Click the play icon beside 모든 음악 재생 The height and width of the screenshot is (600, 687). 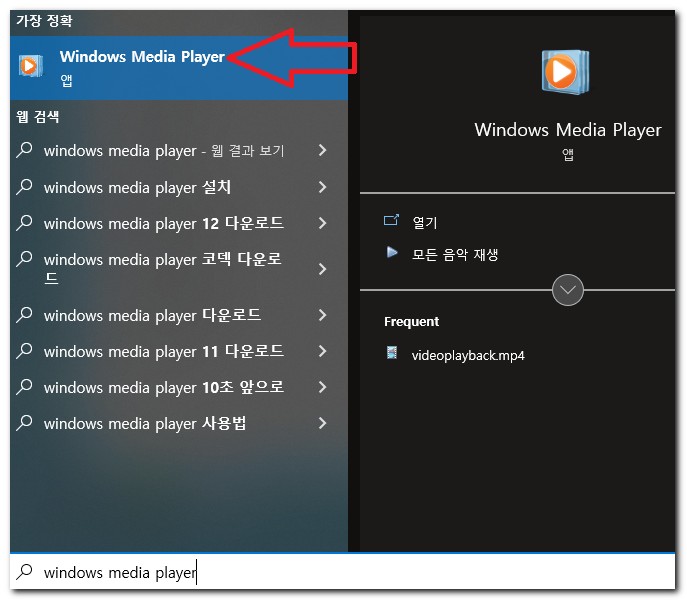coord(392,253)
